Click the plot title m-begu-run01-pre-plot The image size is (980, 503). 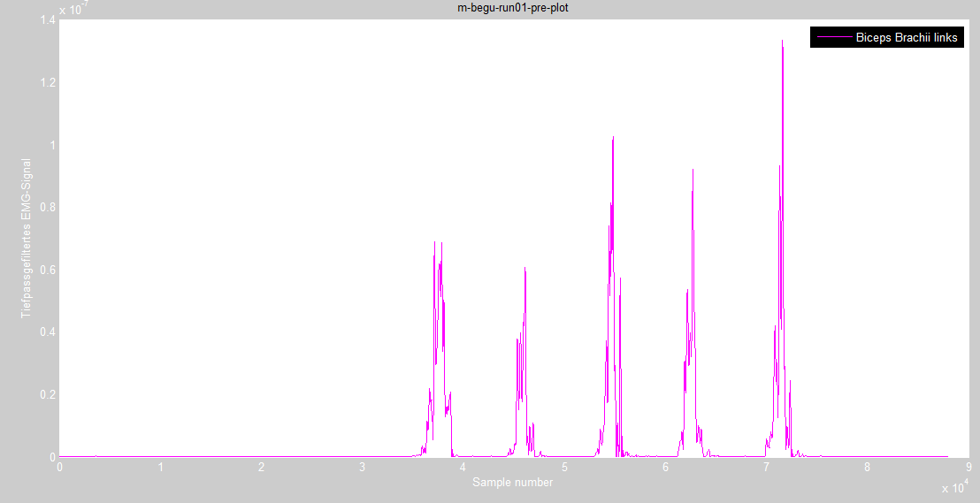click(514, 8)
